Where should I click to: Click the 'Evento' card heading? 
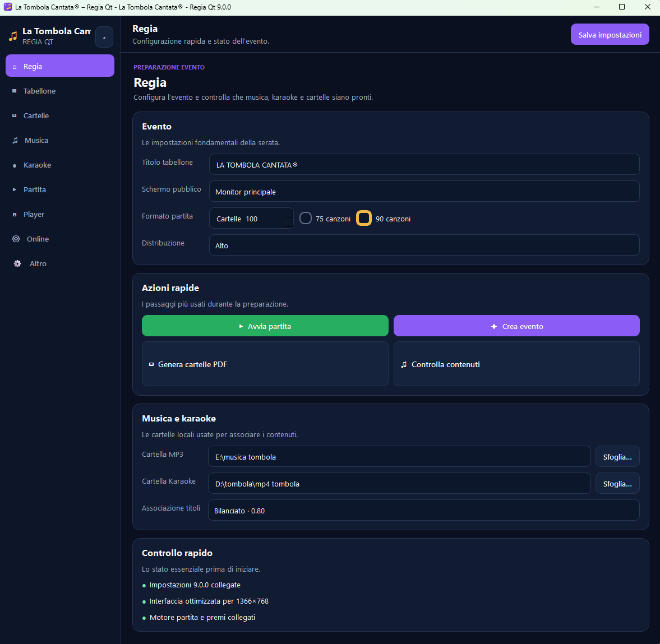coord(156,127)
